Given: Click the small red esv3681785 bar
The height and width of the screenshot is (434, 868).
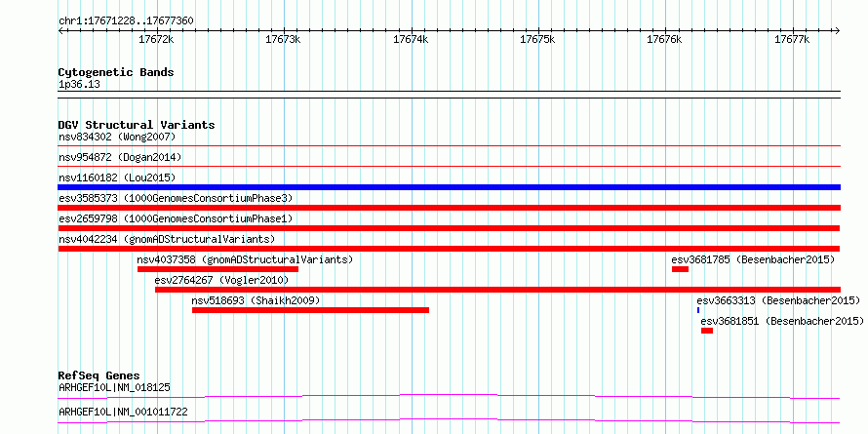Looking at the screenshot, I should pyautogui.click(x=681, y=269).
